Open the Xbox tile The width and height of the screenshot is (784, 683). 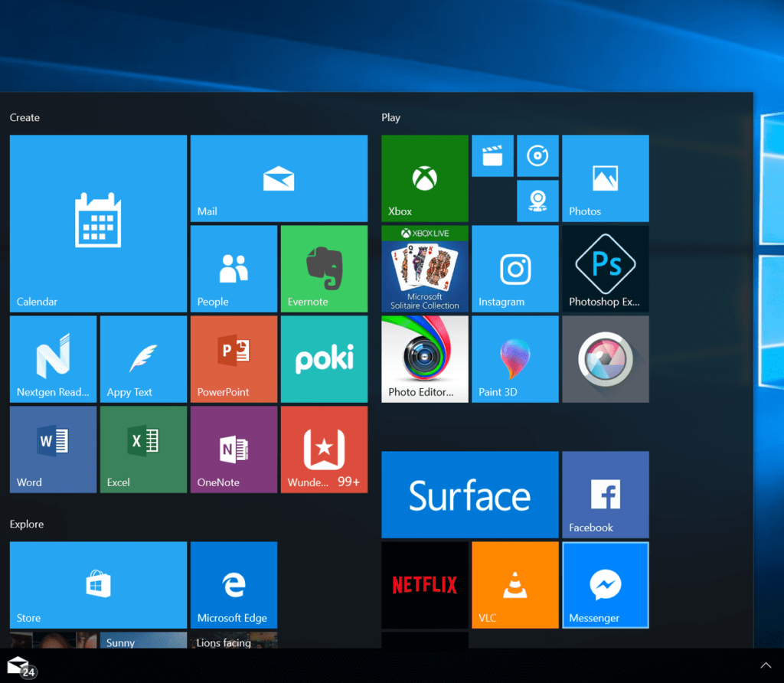point(425,178)
